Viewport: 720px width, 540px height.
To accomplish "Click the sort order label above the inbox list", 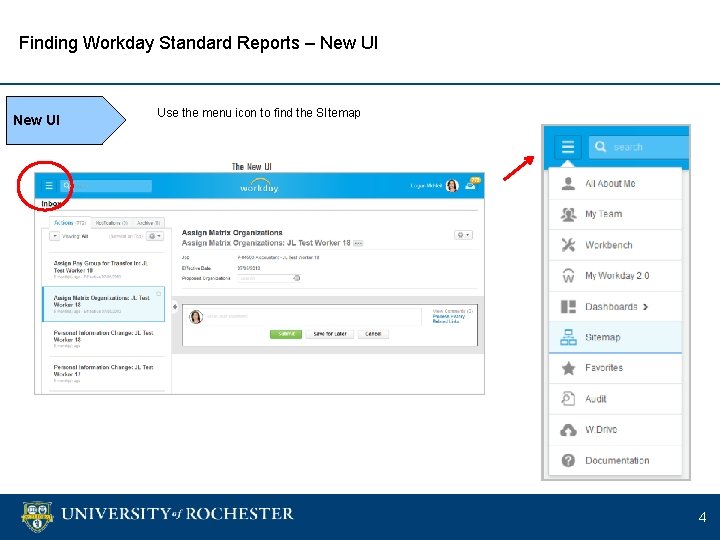I will pyautogui.click(x=125, y=236).
